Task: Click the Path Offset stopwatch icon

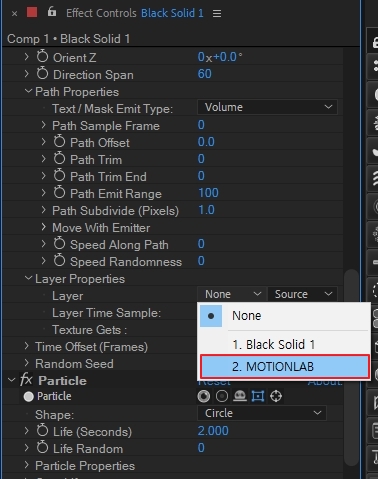Action: (60, 141)
